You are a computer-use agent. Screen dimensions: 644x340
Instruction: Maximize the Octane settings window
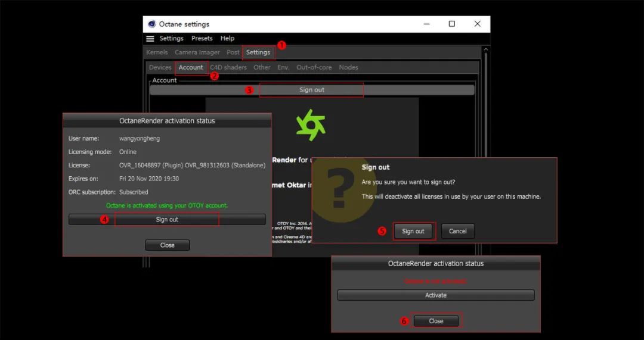tap(451, 24)
